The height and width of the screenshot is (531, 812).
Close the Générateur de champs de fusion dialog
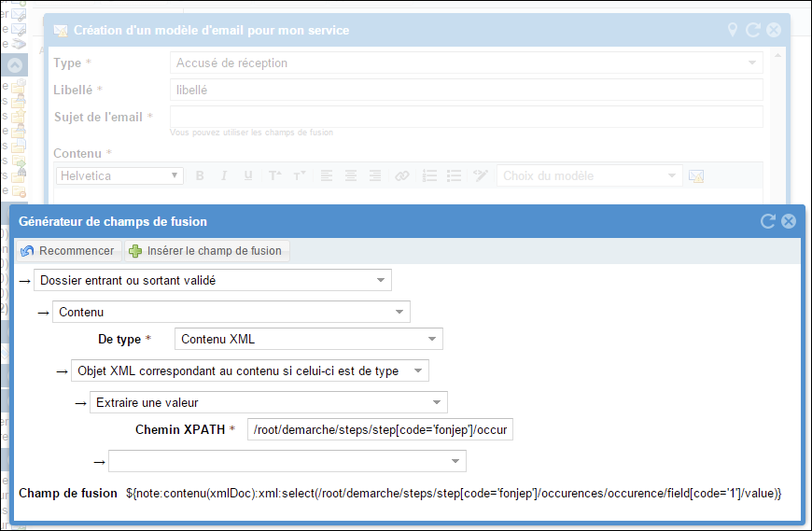tap(788, 221)
